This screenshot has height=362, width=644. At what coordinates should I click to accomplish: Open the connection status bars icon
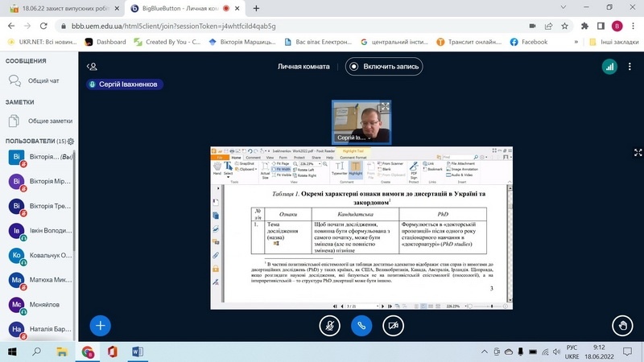point(609,67)
